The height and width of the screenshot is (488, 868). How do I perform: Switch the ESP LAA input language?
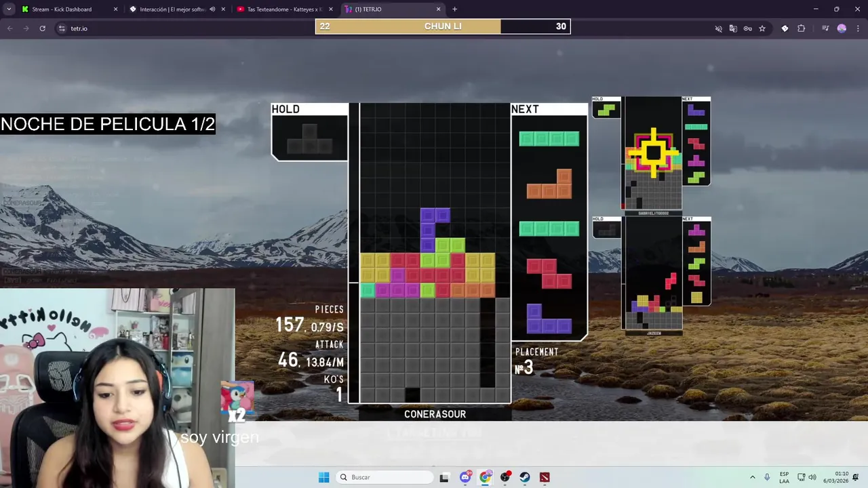784,477
